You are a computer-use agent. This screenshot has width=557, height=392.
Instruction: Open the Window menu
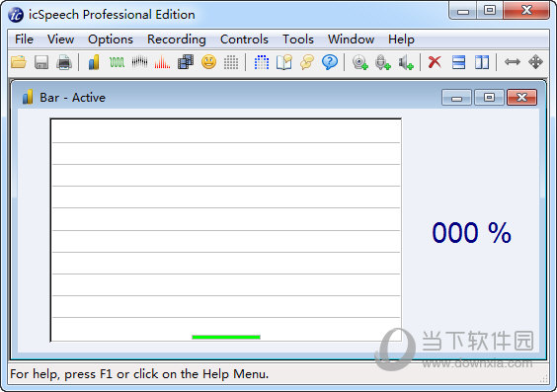point(351,39)
